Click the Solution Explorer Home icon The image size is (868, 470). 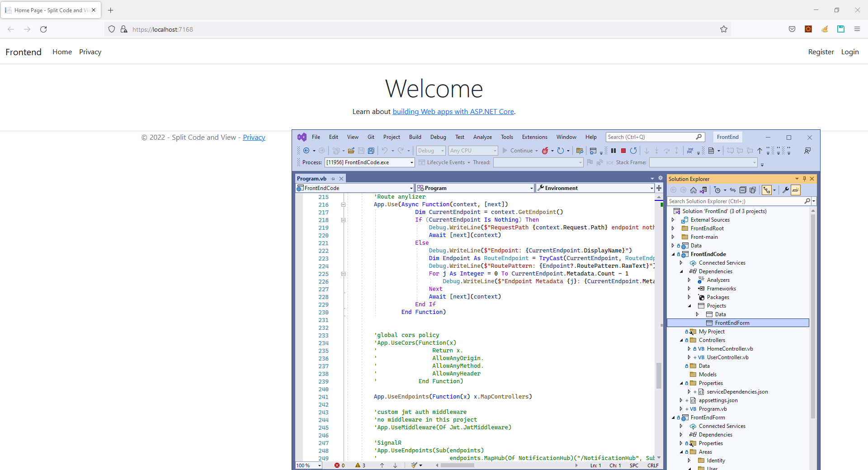(x=693, y=190)
